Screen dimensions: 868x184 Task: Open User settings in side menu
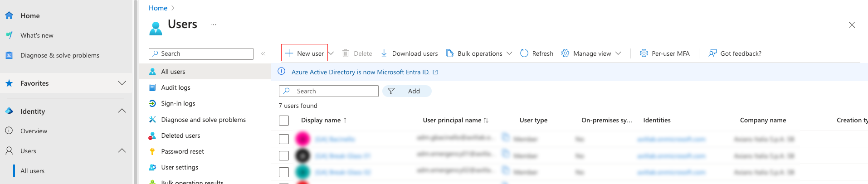click(179, 167)
